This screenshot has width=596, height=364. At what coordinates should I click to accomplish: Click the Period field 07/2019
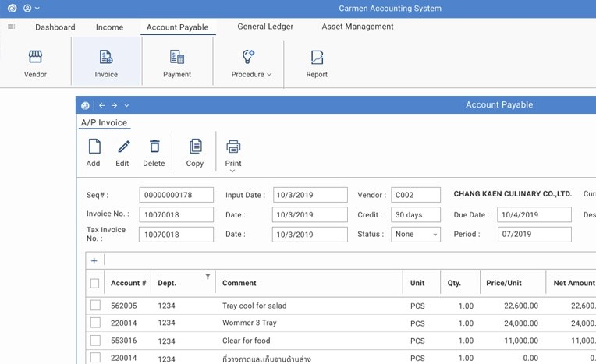coord(534,235)
